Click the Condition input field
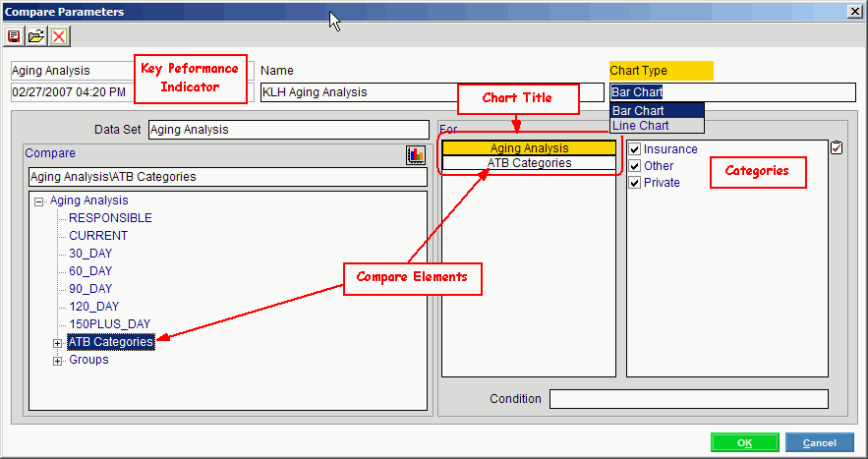 pyautogui.click(x=688, y=399)
